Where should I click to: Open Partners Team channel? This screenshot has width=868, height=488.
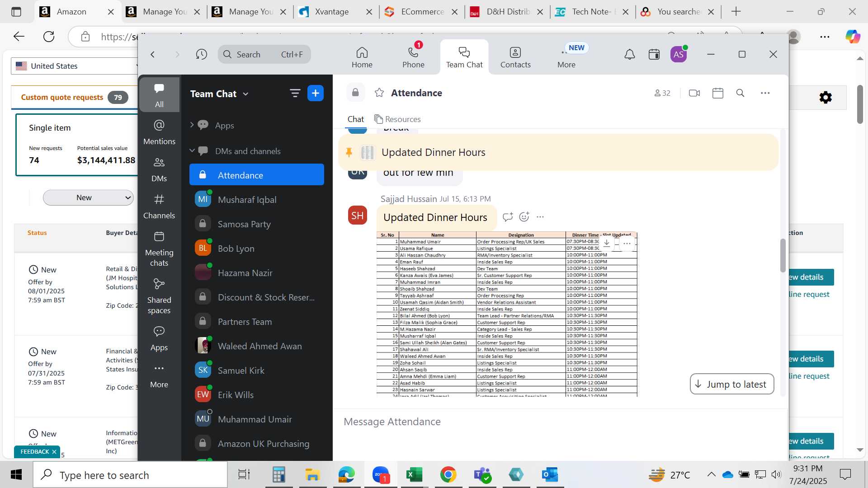[256, 321]
